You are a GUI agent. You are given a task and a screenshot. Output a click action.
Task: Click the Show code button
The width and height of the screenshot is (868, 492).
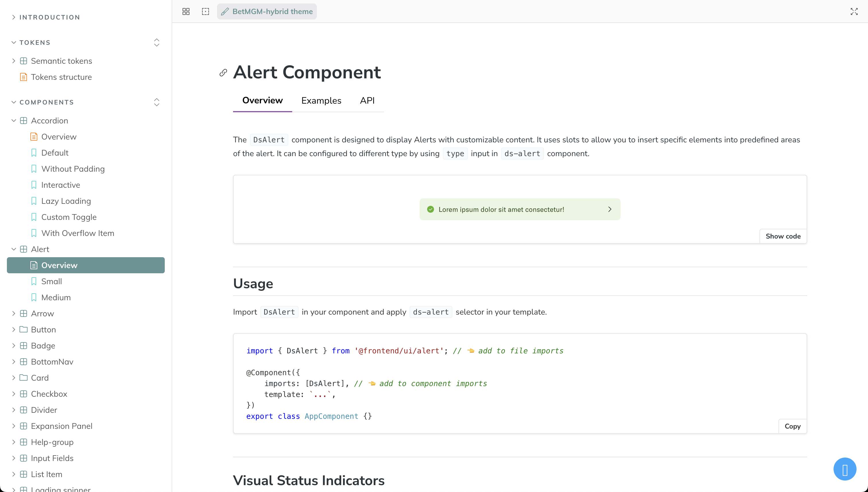tap(783, 236)
